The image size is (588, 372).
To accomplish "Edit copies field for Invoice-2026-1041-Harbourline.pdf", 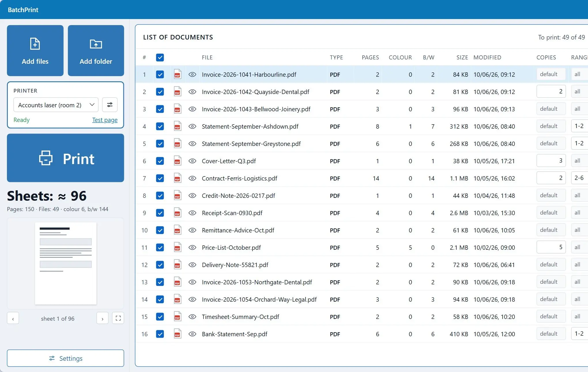I will click(x=551, y=74).
